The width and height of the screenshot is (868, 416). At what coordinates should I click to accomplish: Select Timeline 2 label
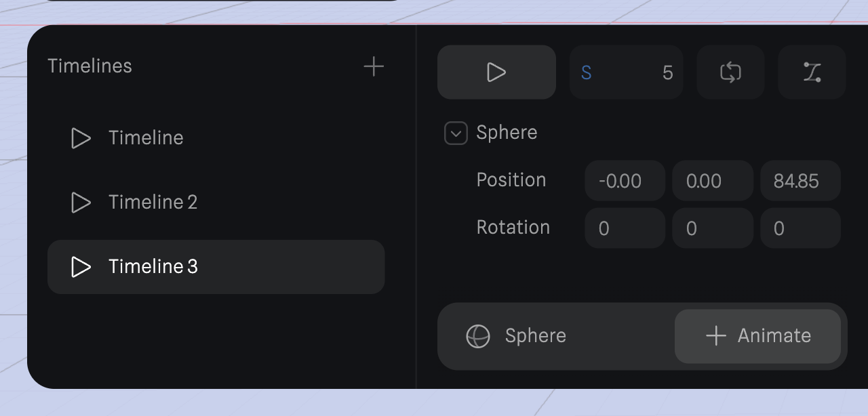click(153, 203)
